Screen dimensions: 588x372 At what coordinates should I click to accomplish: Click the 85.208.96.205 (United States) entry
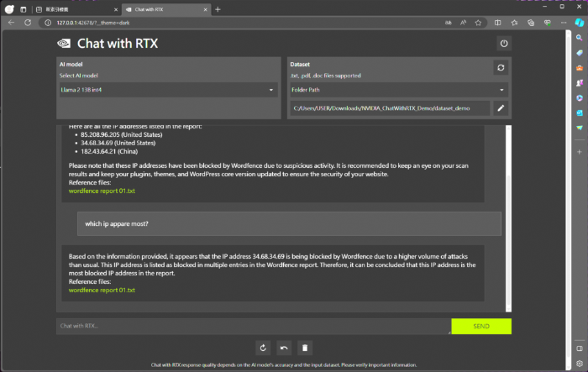coord(122,134)
